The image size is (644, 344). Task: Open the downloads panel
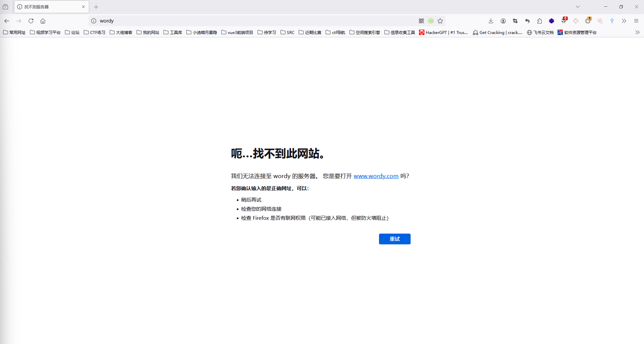491,21
